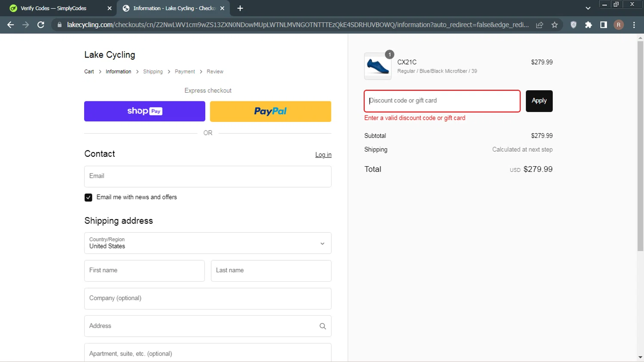Apply the discount code
Image resolution: width=644 pixels, height=362 pixels.
539,101
